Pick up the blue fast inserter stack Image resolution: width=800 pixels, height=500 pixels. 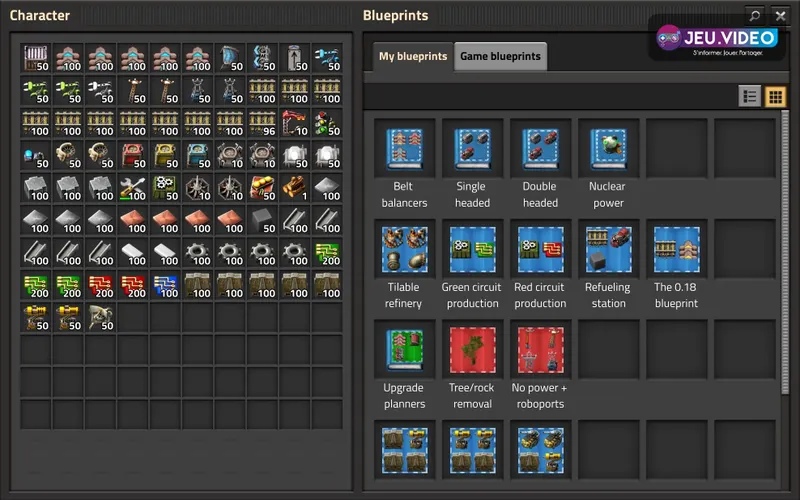pos(327,59)
